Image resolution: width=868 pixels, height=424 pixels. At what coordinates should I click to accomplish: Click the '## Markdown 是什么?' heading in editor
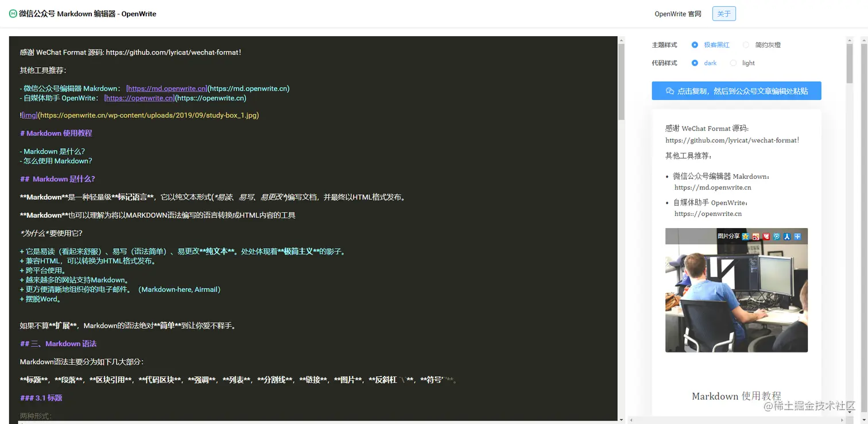point(57,179)
